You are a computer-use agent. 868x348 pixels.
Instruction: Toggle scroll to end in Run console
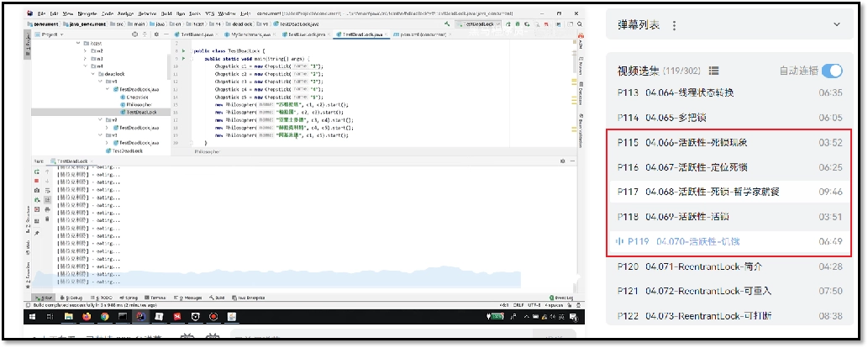point(47,199)
